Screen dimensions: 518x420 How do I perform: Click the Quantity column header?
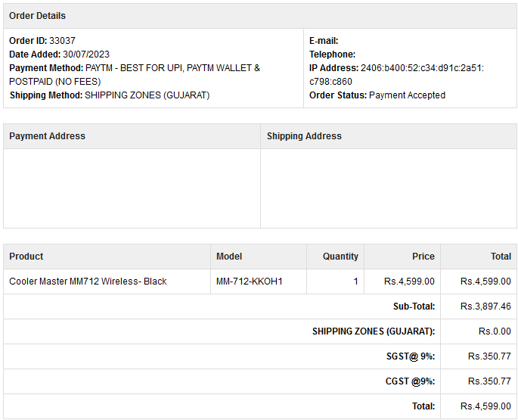pos(340,257)
